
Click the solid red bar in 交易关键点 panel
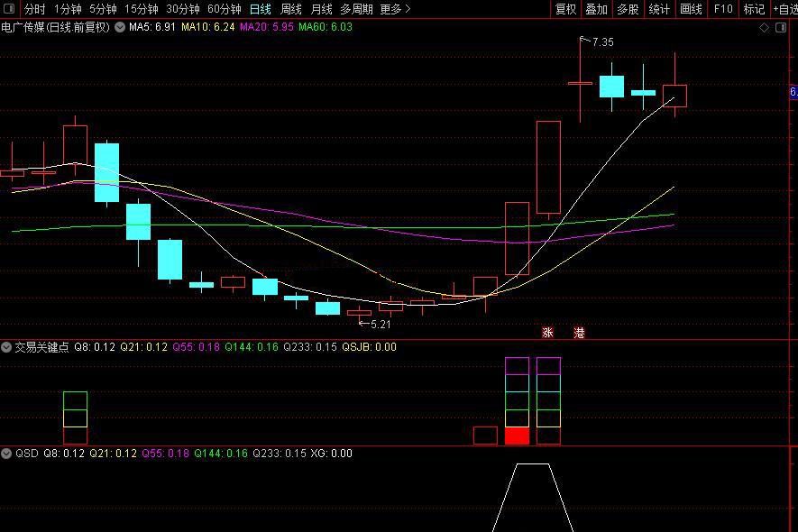point(517,436)
